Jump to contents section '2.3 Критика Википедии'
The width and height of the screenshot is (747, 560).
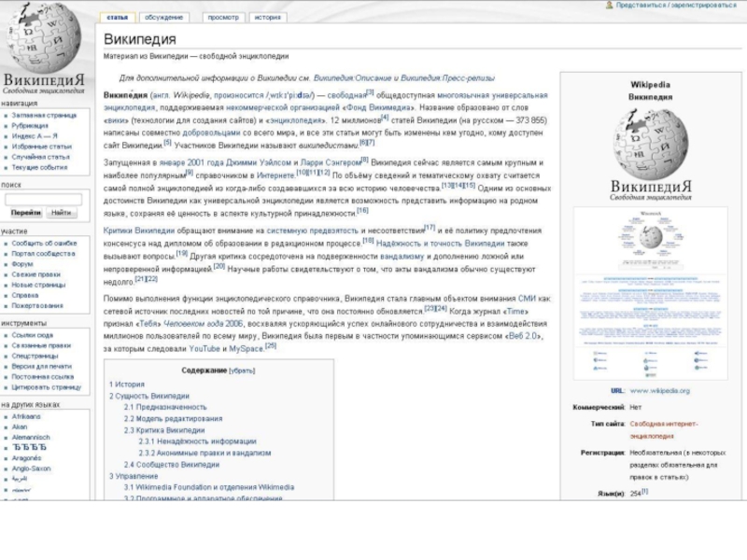(x=164, y=430)
